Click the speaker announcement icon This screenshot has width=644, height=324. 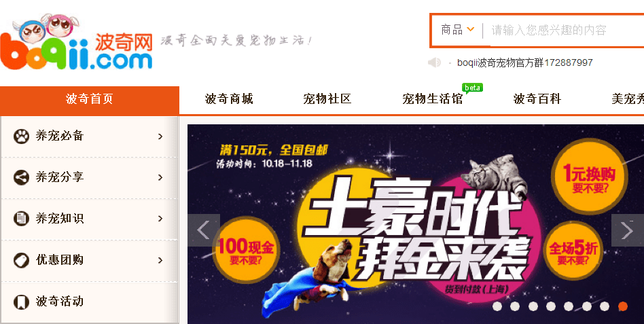click(434, 62)
